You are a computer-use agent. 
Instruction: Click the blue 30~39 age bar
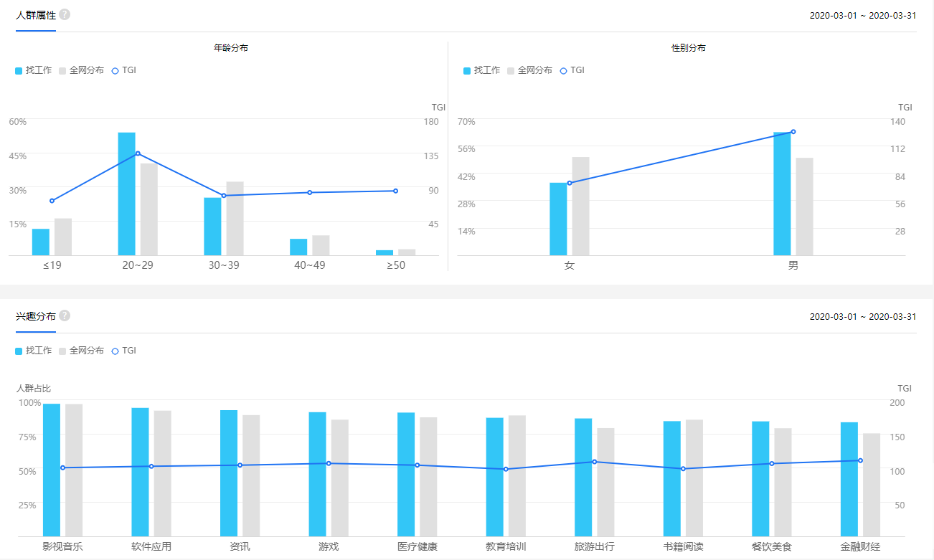[212, 227]
